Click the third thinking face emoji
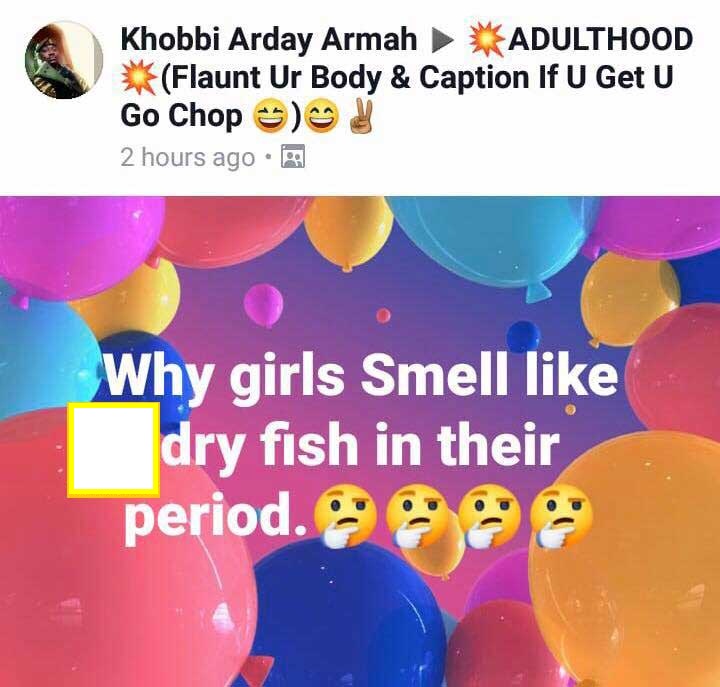This screenshot has width=720, height=687. coord(489,517)
